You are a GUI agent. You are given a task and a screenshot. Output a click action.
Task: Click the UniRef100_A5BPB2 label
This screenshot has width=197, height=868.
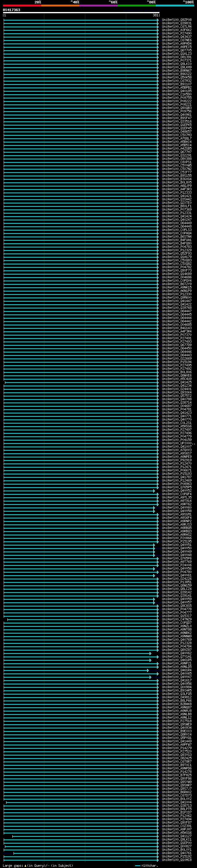[x=176, y=88]
